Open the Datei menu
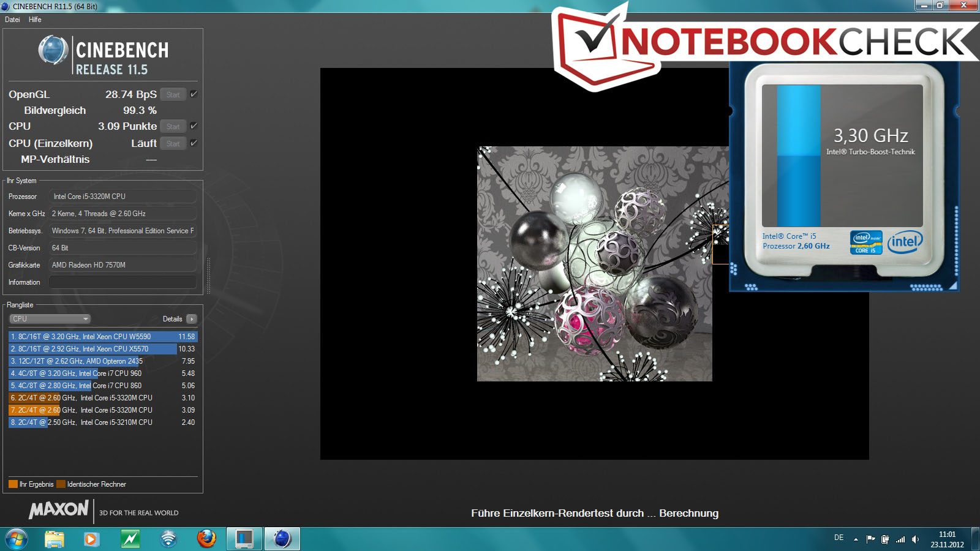This screenshot has width=980, height=551. [12, 20]
